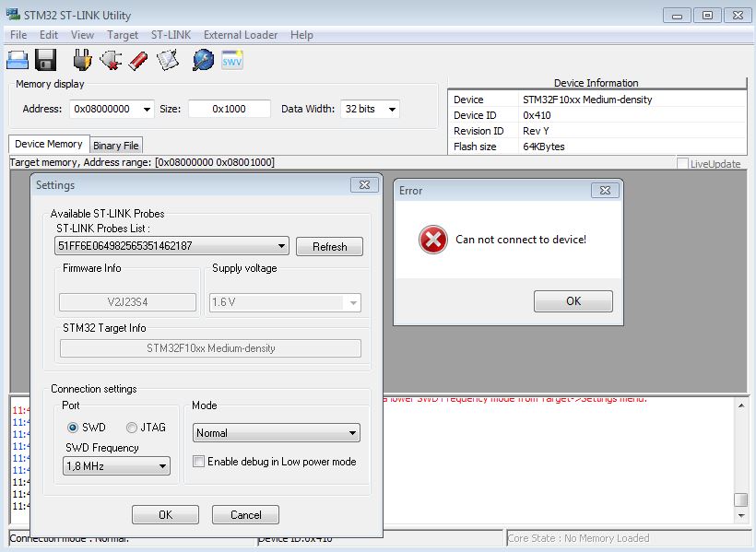Click Connect to target plug icon
The image size is (756, 552).
tap(82, 61)
